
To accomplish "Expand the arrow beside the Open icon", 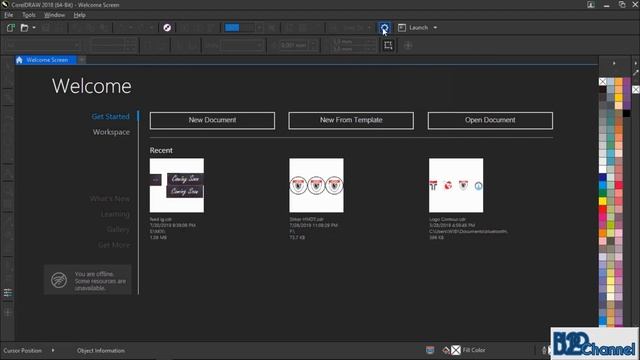I will point(34,28).
